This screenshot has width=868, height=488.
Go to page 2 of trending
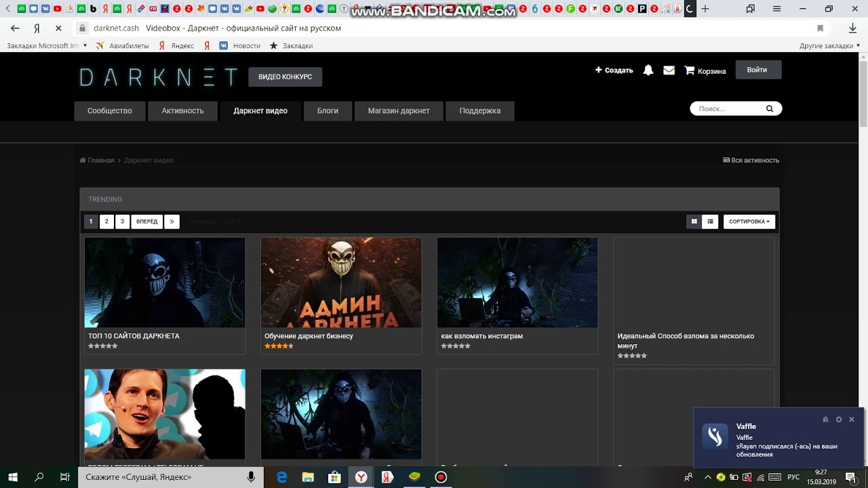tap(106, 222)
